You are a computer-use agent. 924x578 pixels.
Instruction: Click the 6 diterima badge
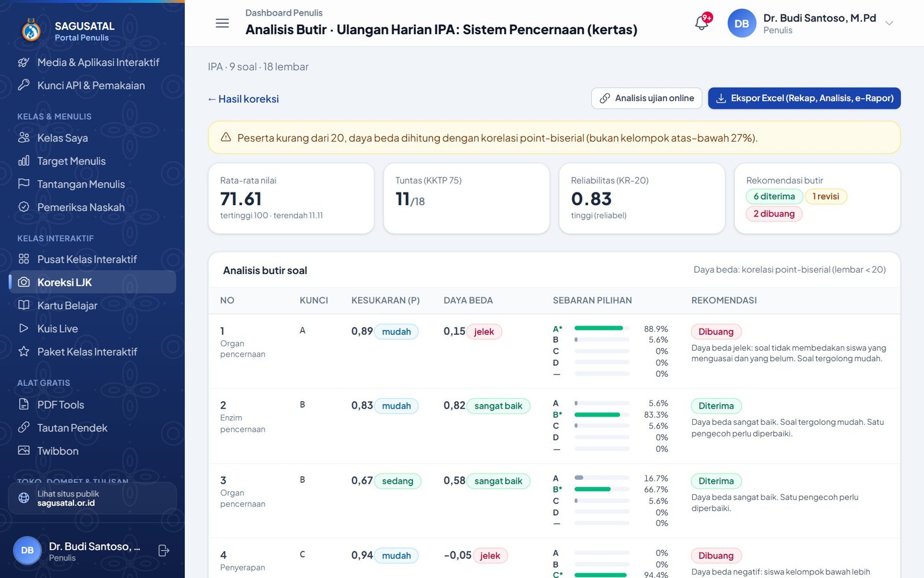(x=774, y=197)
